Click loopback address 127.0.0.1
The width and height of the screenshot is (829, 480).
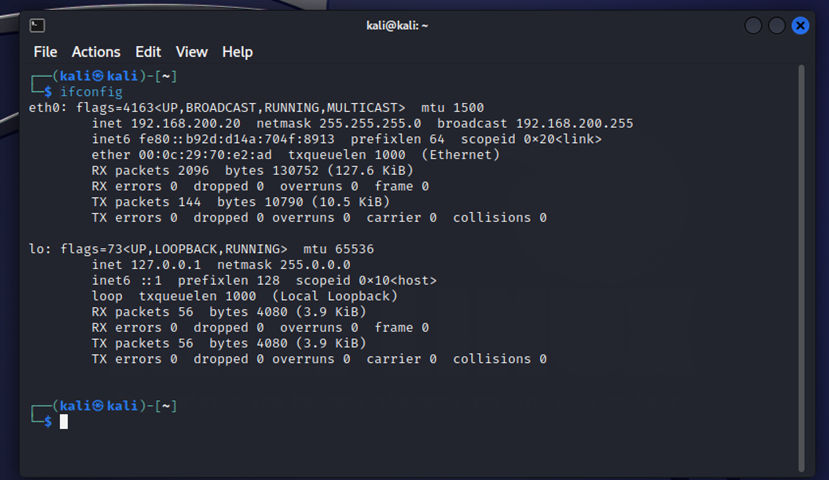[x=165, y=264]
